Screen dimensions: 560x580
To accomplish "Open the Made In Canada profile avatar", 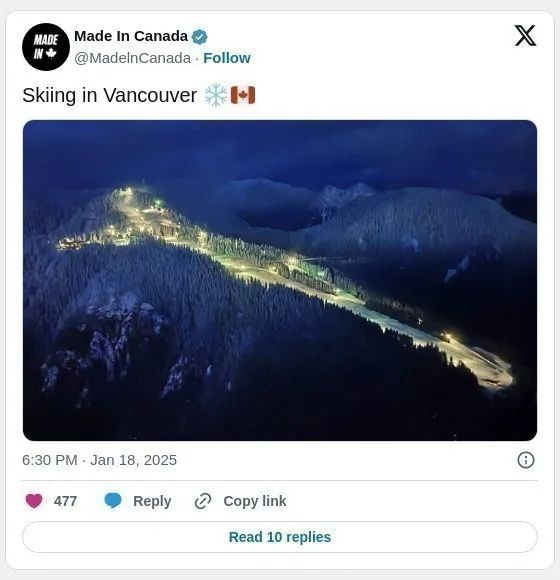I will 46,47.
